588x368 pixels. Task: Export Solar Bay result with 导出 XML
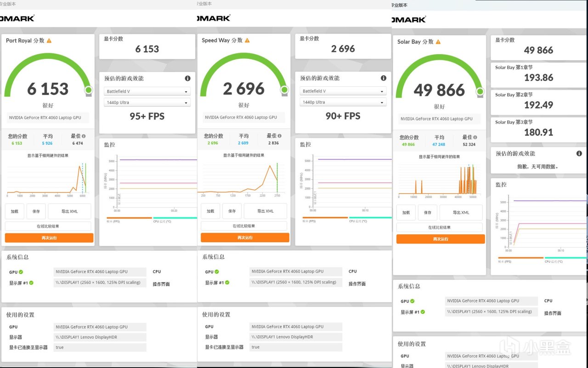click(461, 212)
